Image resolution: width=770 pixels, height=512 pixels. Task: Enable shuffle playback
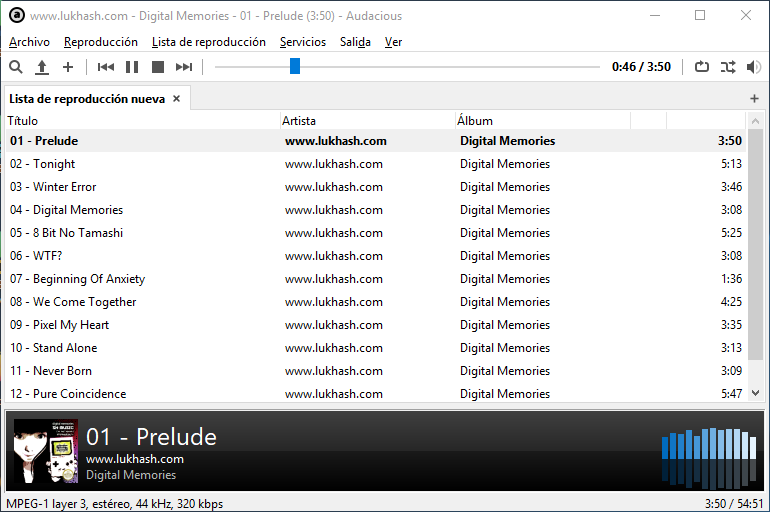click(727, 67)
